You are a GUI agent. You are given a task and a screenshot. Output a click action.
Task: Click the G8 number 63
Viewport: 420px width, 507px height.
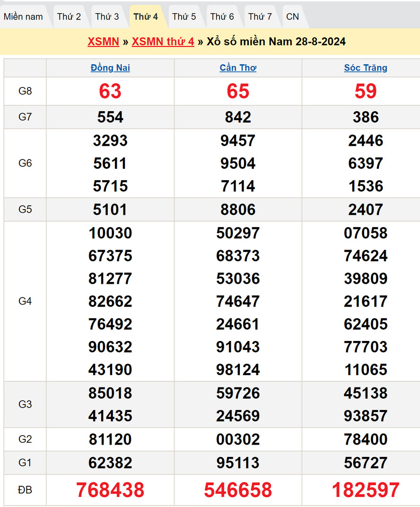pyautogui.click(x=110, y=91)
